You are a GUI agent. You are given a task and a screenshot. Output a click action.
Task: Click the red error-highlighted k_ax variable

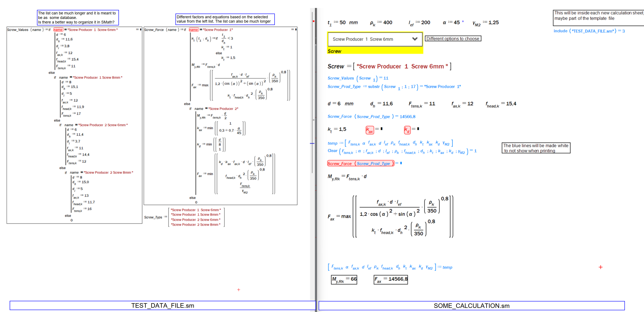369,130
